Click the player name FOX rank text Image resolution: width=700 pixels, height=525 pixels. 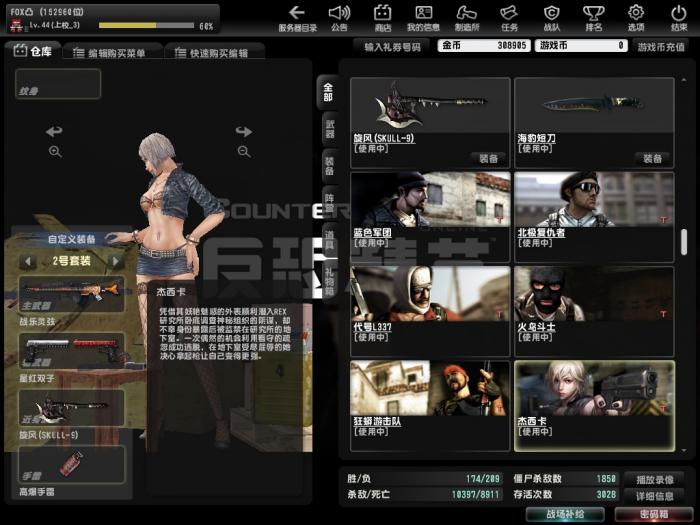coord(47,12)
